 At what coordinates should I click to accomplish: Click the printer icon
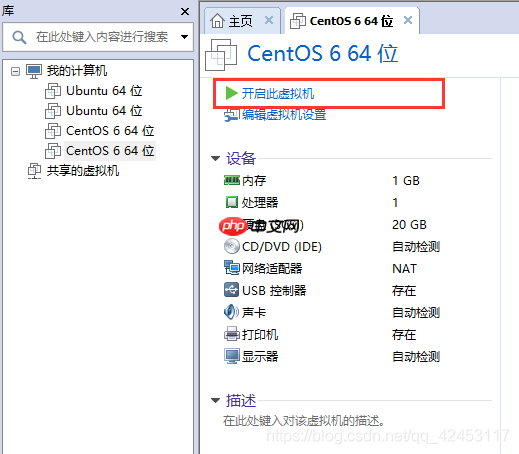click(x=232, y=334)
